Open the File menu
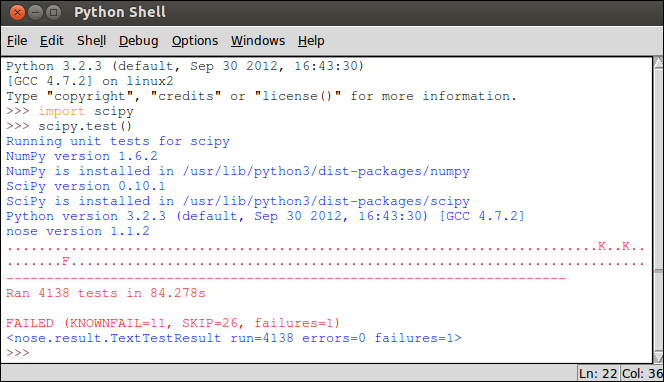This screenshot has width=664, height=382. click(x=17, y=41)
